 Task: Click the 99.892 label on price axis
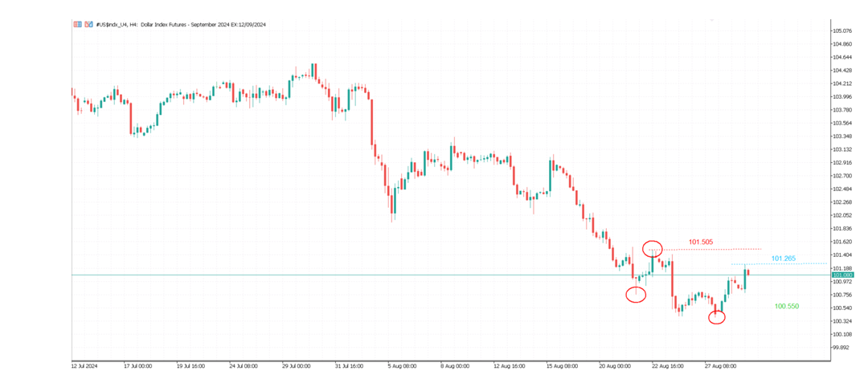(841, 348)
